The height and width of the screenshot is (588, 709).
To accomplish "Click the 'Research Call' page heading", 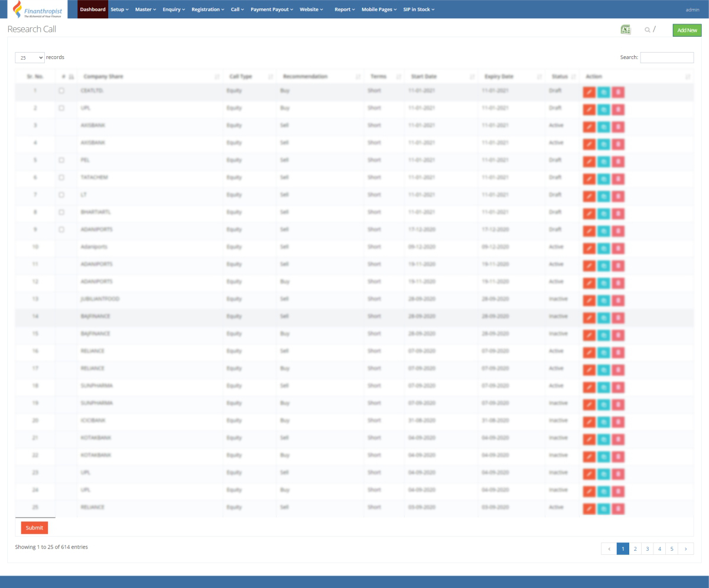I will pos(32,29).
